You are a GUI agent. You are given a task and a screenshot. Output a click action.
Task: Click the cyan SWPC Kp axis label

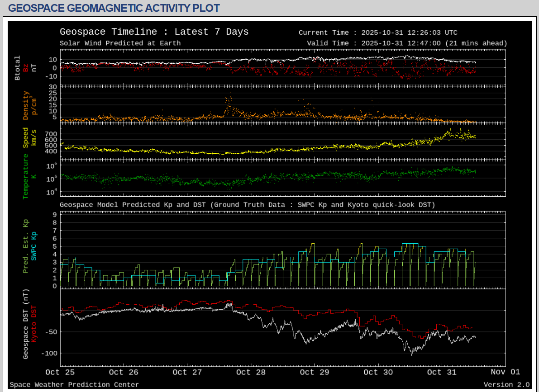[34, 246]
